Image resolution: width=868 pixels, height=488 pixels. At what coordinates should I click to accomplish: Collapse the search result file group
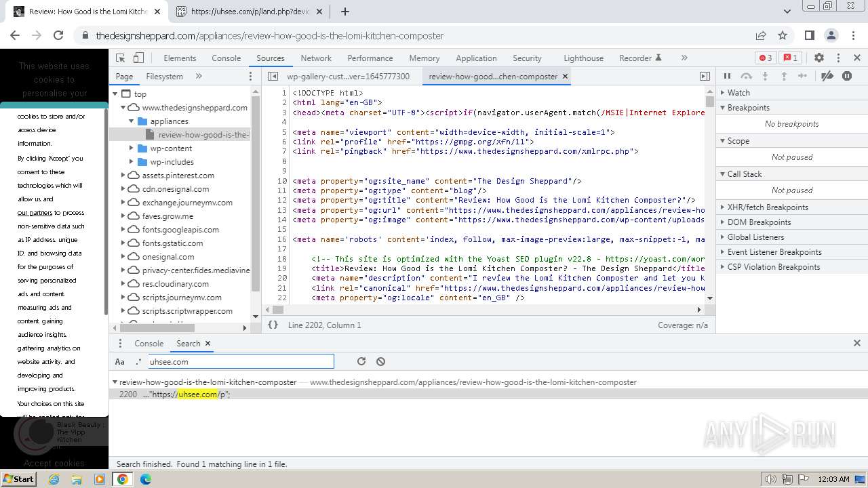(x=115, y=382)
